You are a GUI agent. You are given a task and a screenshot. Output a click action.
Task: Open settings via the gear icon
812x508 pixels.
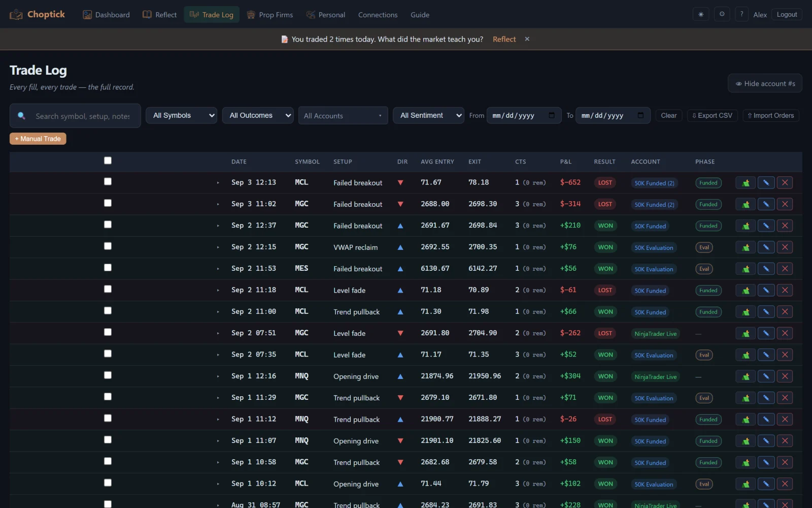722,14
